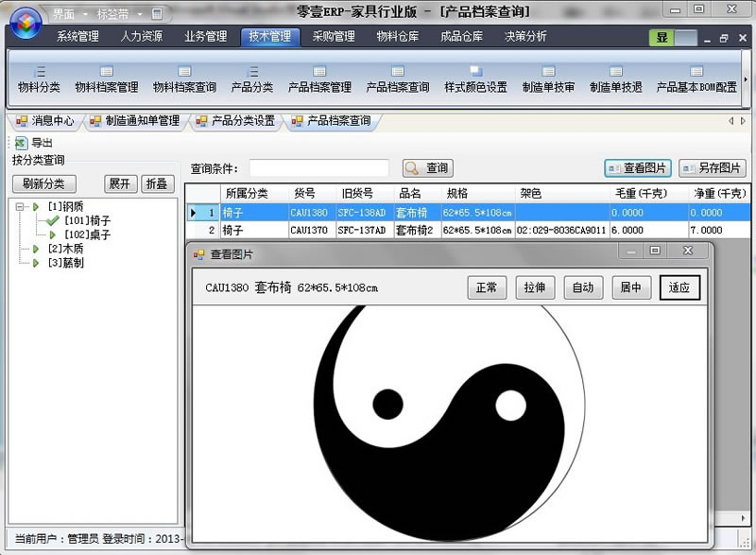Click the tab strip left-pointing arrow
The width and height of the screenshot is (756, 555).
pyautogui.click(x=731, y=121)
